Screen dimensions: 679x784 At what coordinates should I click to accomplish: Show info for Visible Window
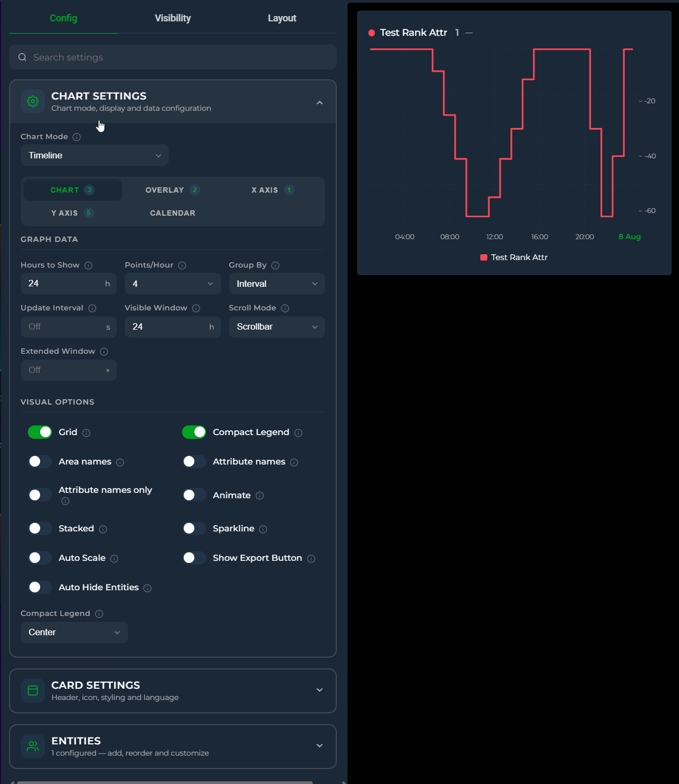click(x=196, y=308)
